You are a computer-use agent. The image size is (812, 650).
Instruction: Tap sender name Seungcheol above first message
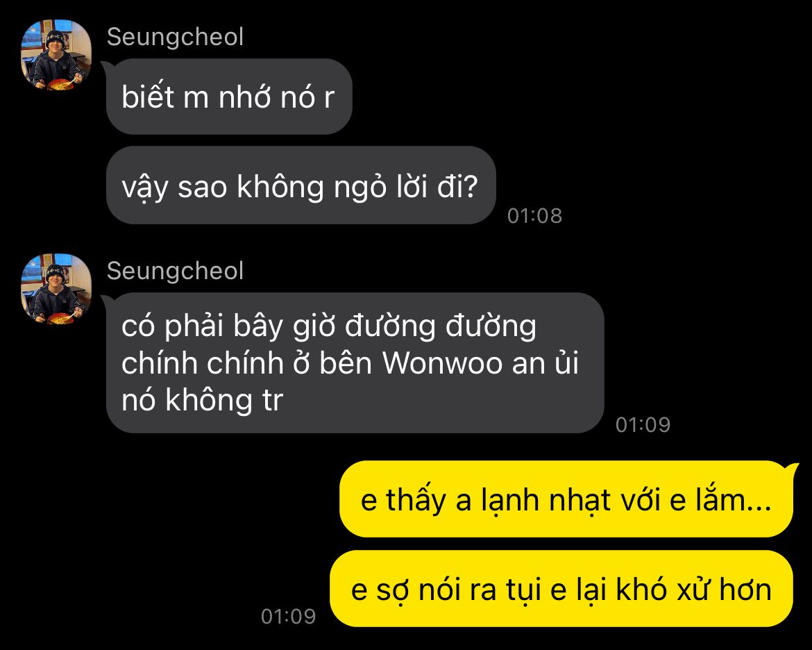pos(175,37)
